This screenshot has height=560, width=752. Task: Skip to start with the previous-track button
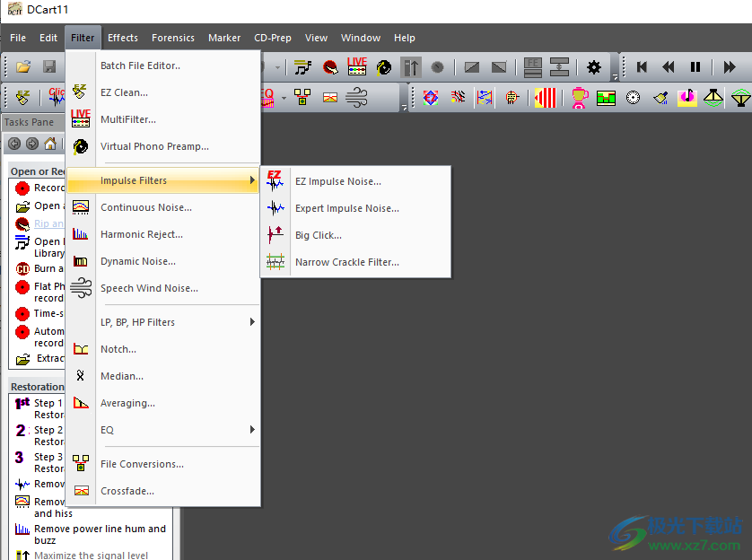pos(642,67)
